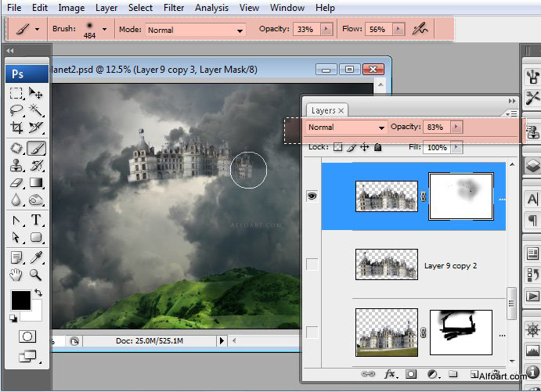Open the brush Opacity slider arrow
The width and height of the screenshot is (541, 392).
[x=326, y=29]
